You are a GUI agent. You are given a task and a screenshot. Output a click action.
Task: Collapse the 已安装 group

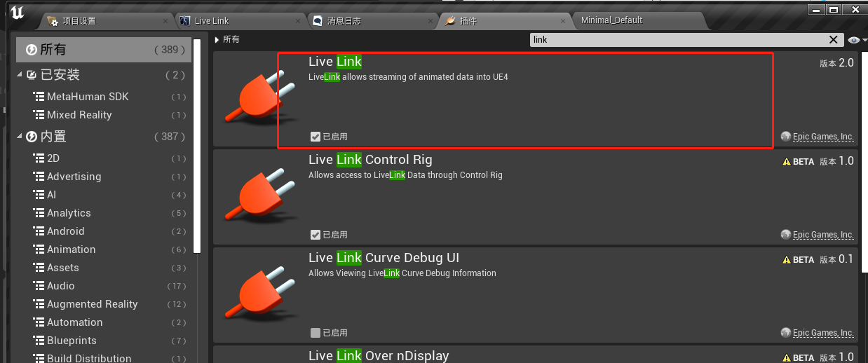tap(20, 75)
